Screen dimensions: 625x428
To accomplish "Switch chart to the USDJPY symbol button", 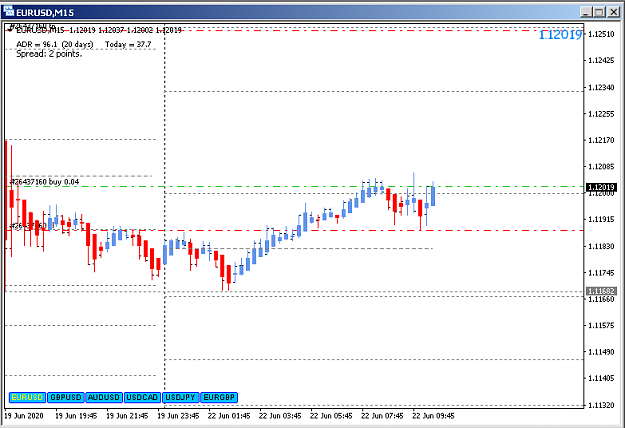I will pos(181,397).
